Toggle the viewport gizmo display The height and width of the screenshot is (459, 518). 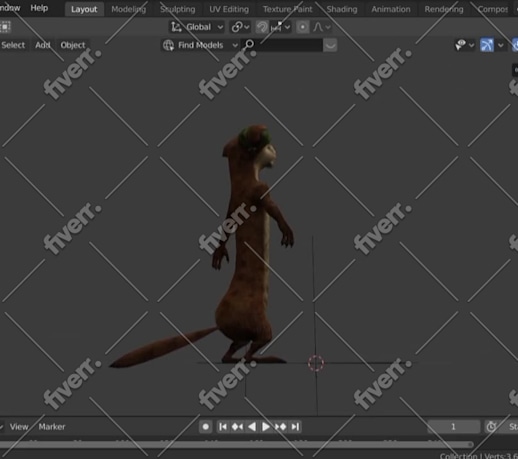pos(487,45)
